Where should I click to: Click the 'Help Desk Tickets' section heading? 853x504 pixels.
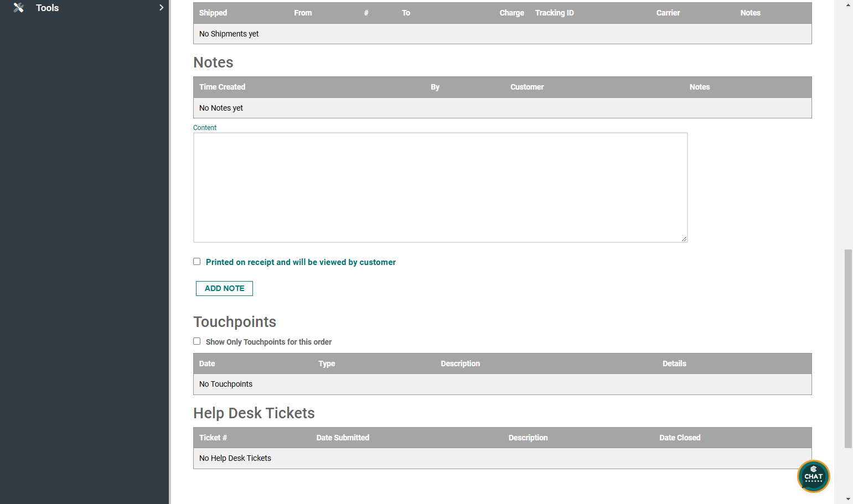(x=254, y=413)
